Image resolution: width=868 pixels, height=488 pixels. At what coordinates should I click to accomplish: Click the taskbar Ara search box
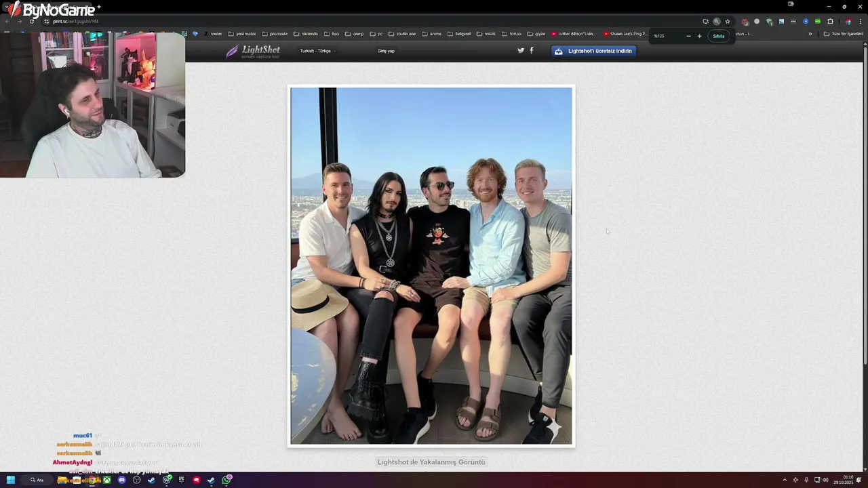[37, 480]
